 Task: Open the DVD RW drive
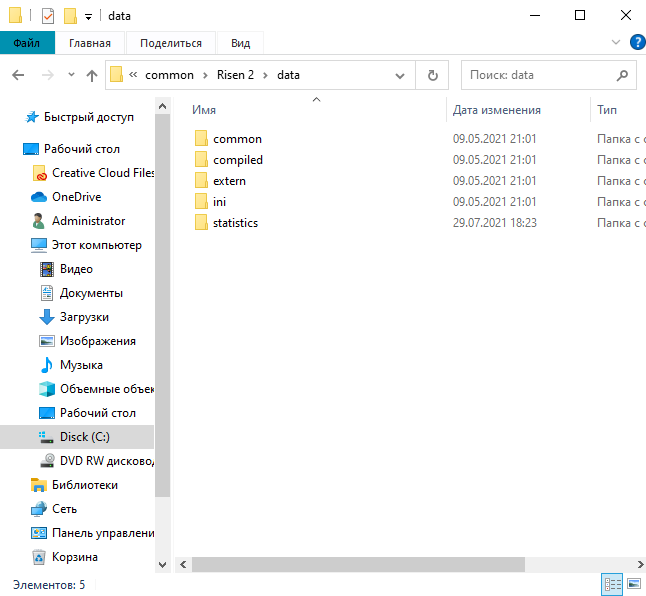(x=96, y=460)
